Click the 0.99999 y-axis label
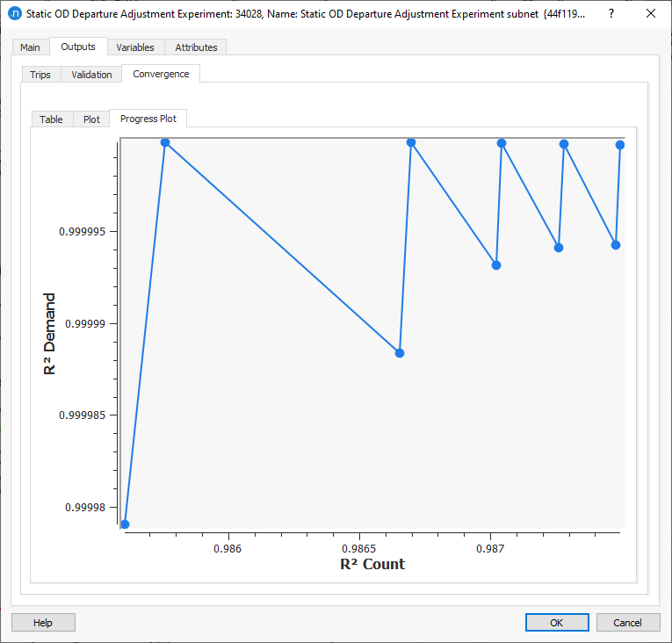672x643 pixels. point(85,323)
